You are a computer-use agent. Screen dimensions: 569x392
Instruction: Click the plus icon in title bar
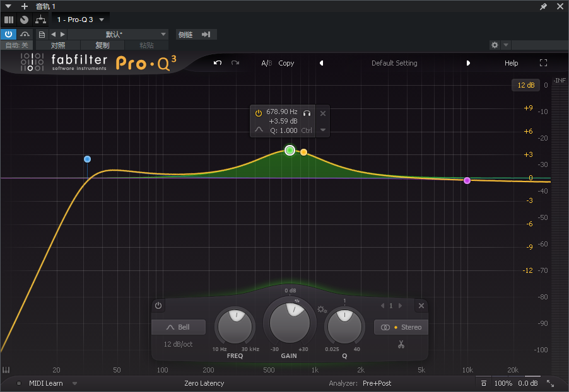coord(25,6)
